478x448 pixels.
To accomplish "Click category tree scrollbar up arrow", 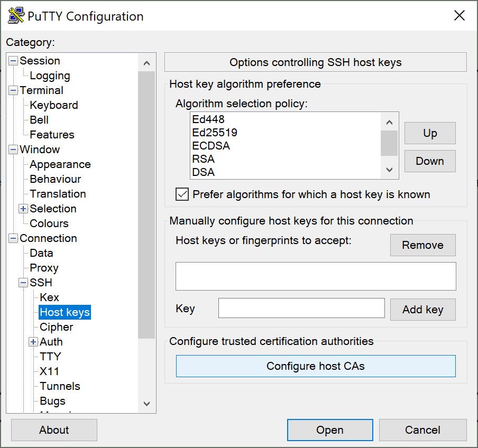I will click(x=146, y=63).
